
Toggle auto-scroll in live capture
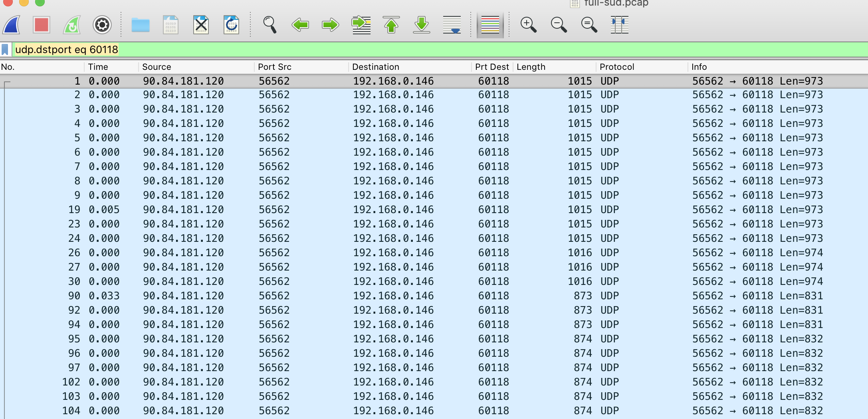pyautogui.click(x=452, y=25)
